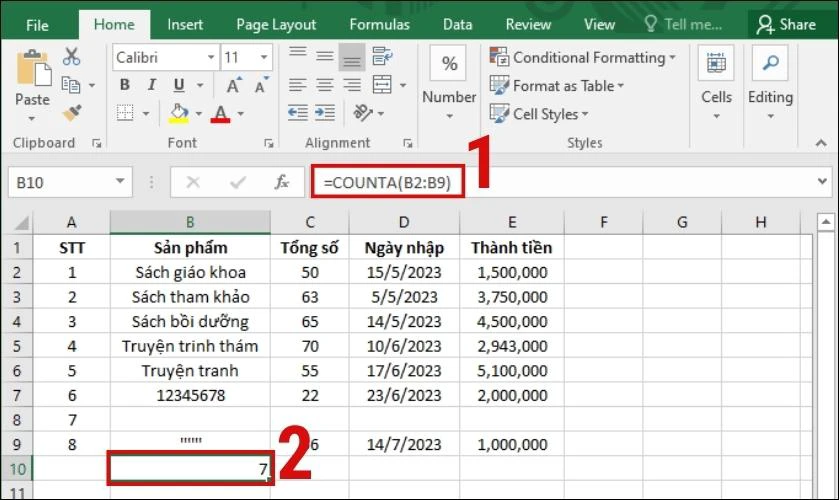The height and width of the screenshot is (500, 840).
Task: Switch to the Page Layout tab
Action: (276, 25)
